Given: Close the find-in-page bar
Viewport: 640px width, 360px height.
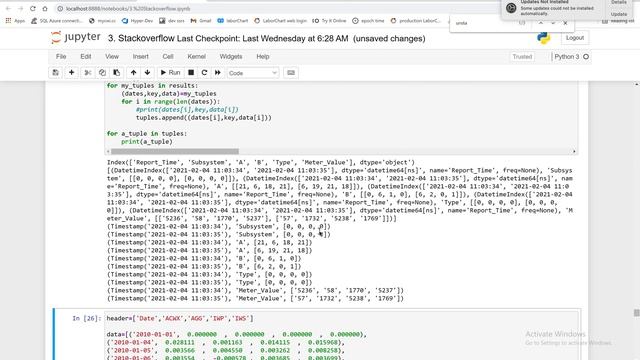Looking at the screenshot, I should (x=565, y=23).
